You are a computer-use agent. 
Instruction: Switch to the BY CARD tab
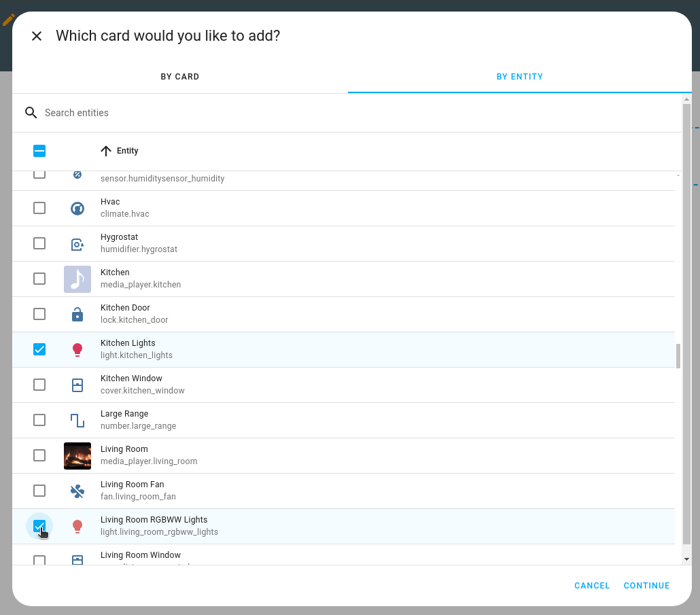click(179, 77)
